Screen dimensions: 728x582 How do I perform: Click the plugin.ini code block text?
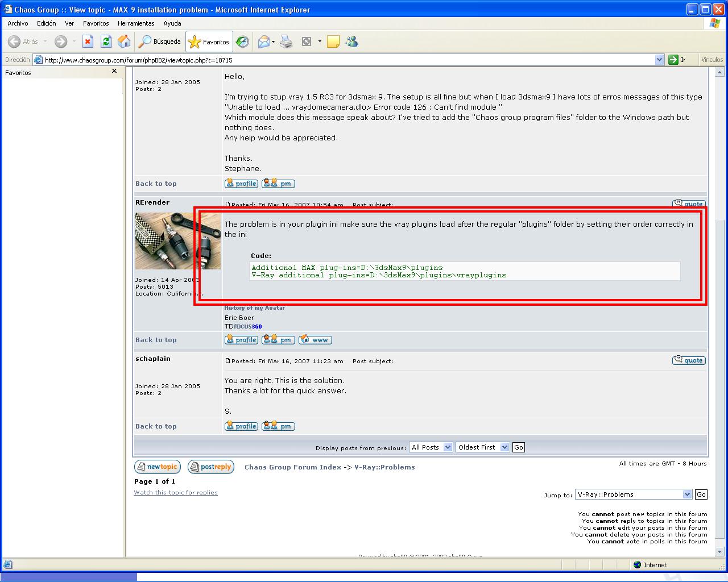tap(379, 271)
